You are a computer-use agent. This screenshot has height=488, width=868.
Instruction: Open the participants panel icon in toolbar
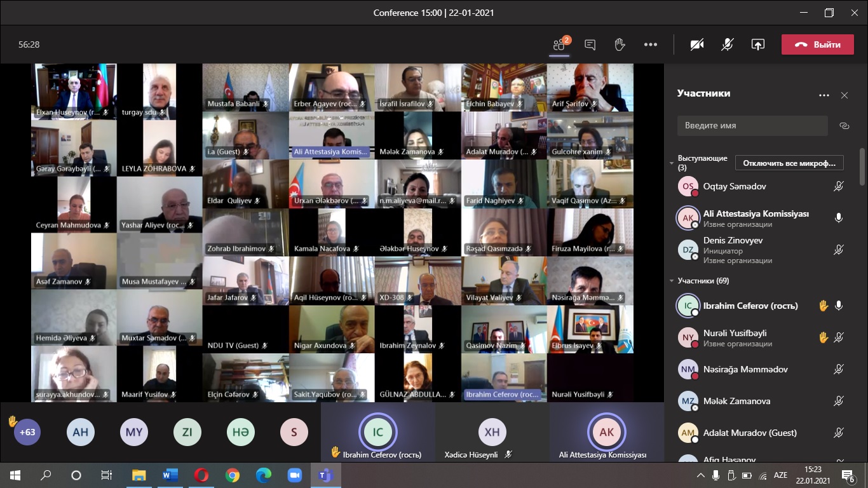coord(559,44)
